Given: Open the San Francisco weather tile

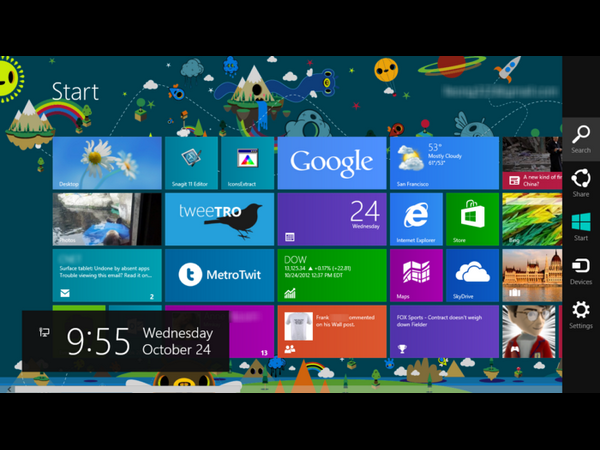Looking at the screenshot, I should [444, 163].
